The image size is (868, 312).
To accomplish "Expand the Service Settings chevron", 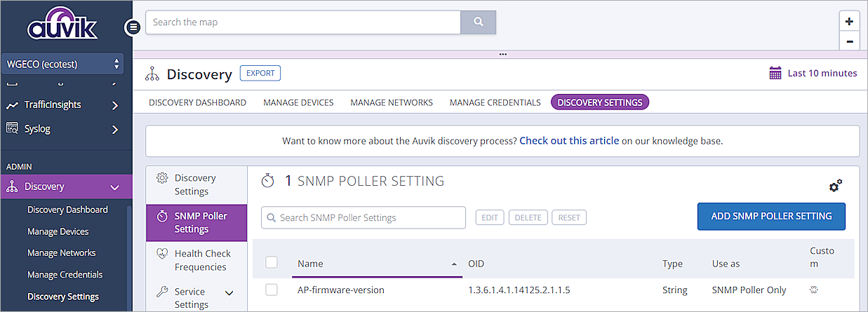I will point(229,292).
